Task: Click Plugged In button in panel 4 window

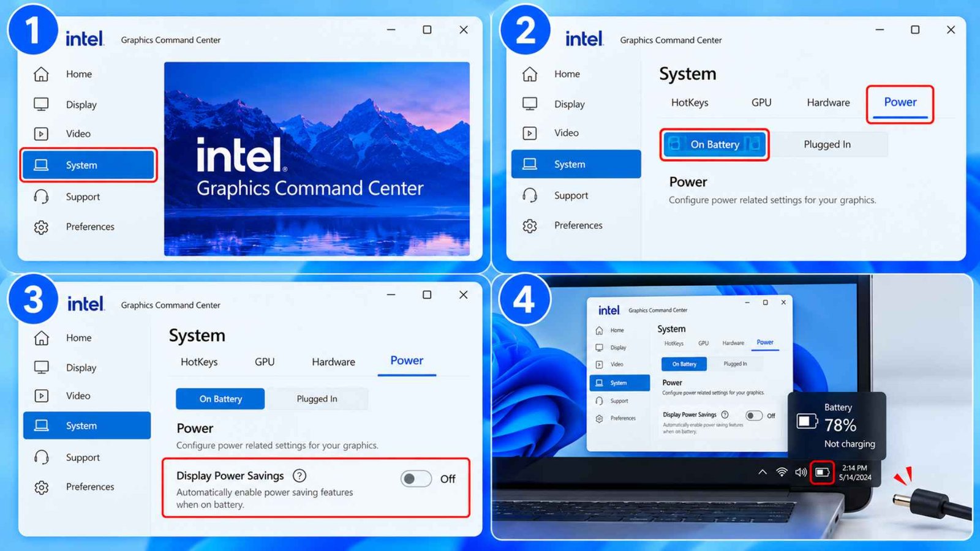Action: coord(735,364)
